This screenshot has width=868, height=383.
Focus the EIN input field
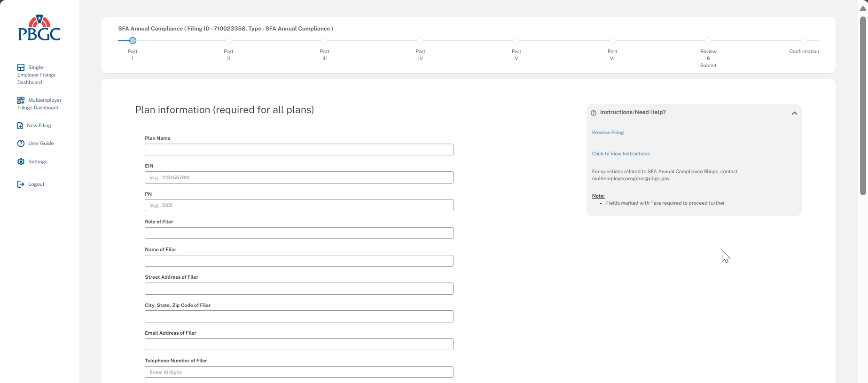pos(299,177)
